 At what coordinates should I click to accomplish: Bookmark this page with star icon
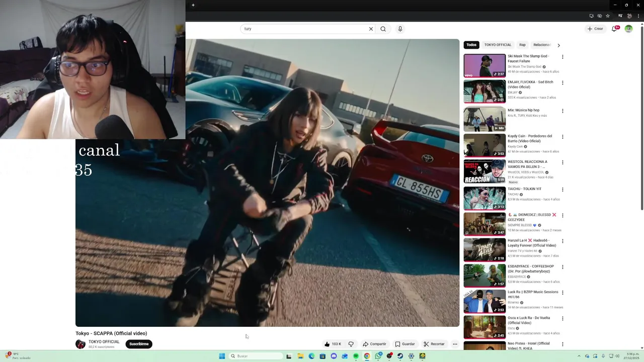click(607, 16)
